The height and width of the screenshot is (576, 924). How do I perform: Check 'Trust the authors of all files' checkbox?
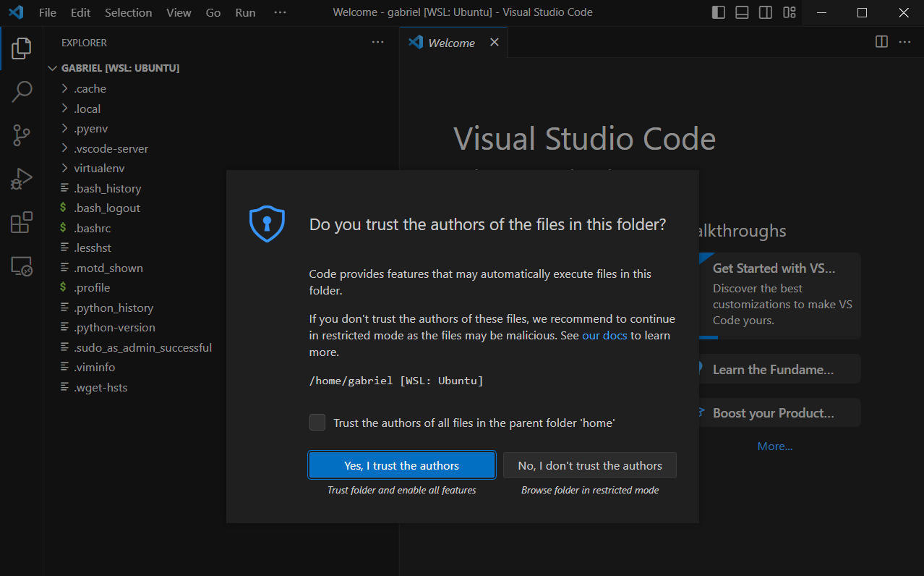pyautogui.click(x=317, y=422)
